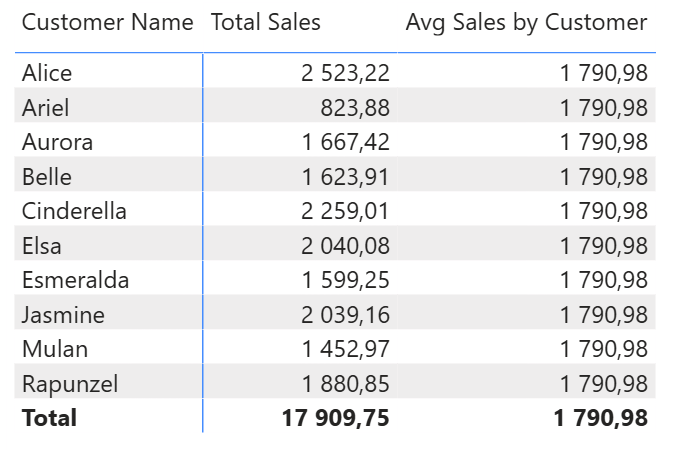The width and height of the screenshot is (684, 450).
Task: Click the Esmeralda customer name
Action: point(75,280)
